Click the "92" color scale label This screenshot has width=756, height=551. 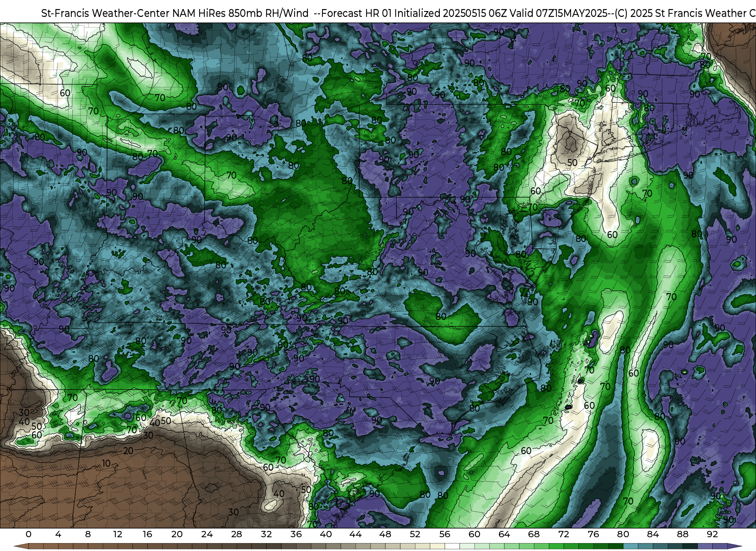point(712,534)
